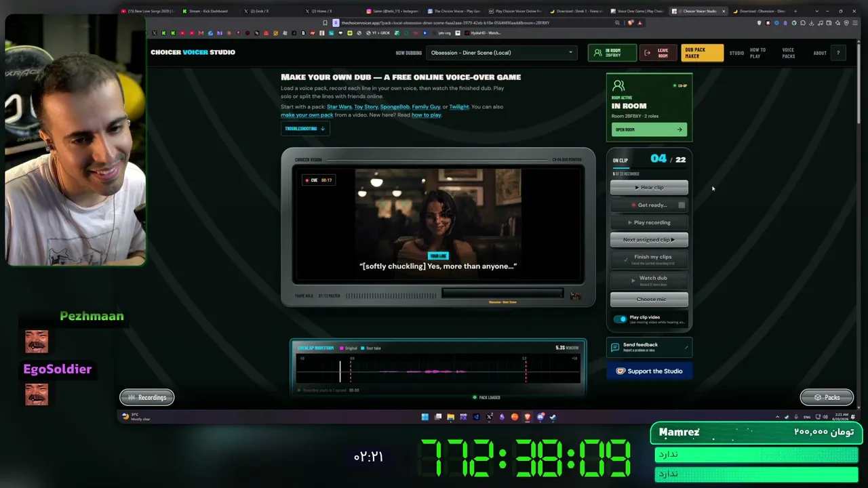Click Support the Studio button
This screenshot has width=868, height=488.
(649, 371)
